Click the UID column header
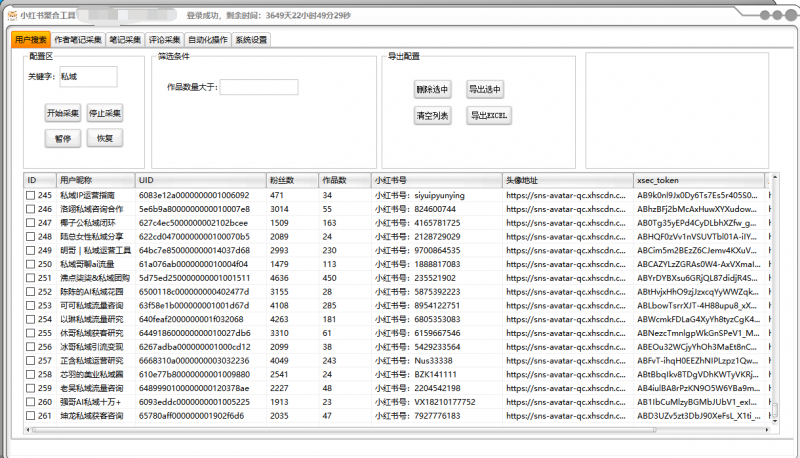This screenshot has width=800, height=458. (x=201, y=180)
